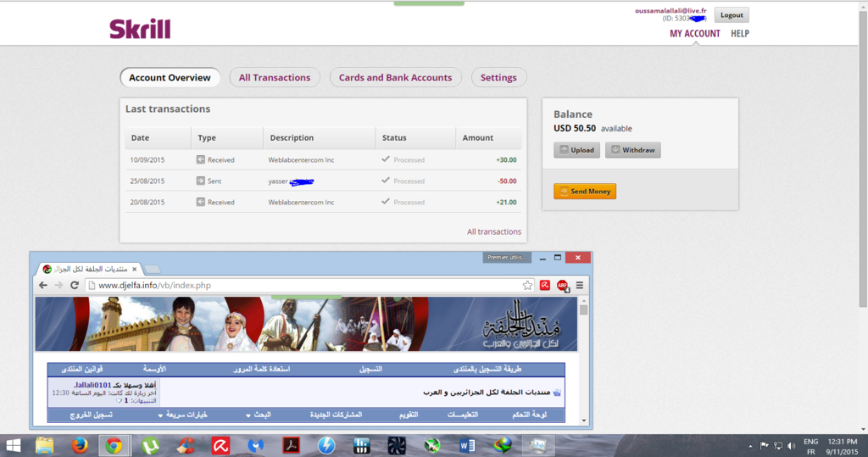Reload the djelfa.info page
The image size is (868, 457).
pyautogui.click(x=75, y=285)
